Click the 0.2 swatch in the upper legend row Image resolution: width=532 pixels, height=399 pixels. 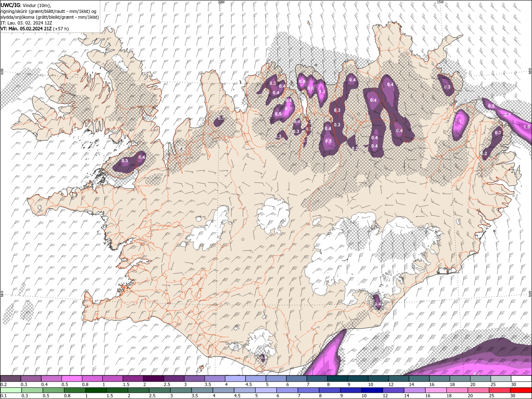(10, 379)
